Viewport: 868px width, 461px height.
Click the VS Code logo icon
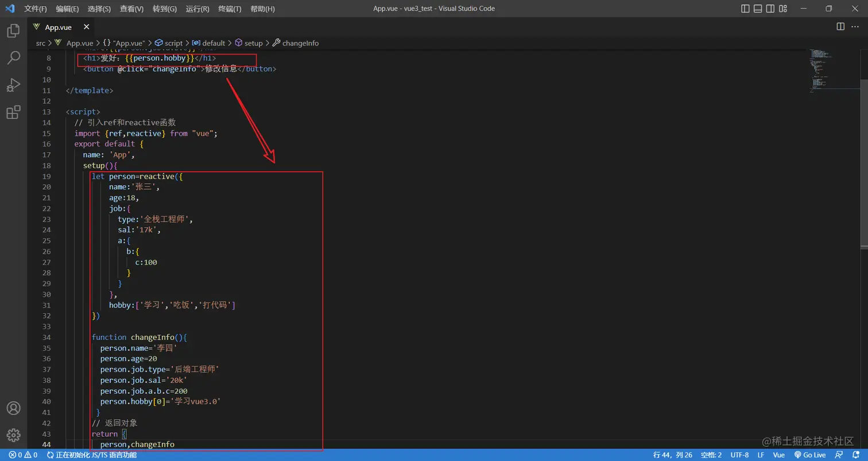point(10,9)
